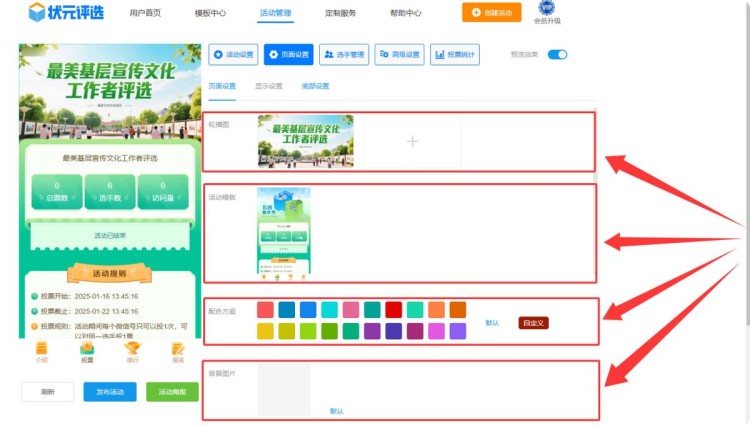Viewport: 750px width, 426px height.
Task: Open the VIP 会员升级 badge
Action: tap(546, 11)
